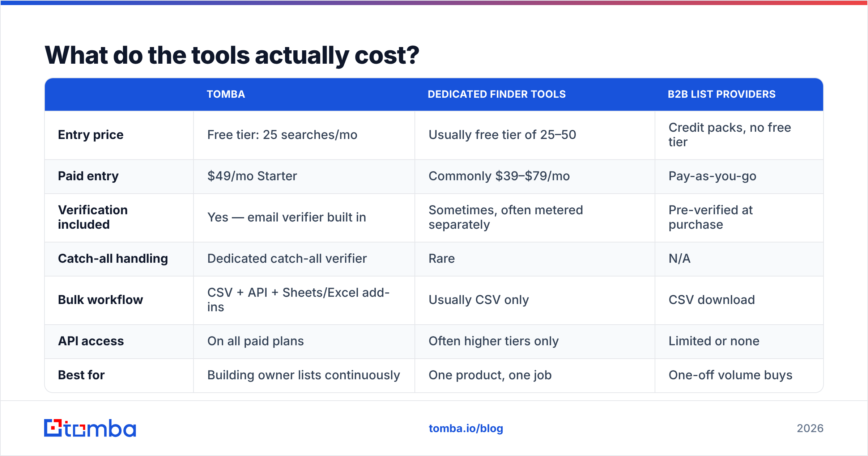Click the 'What do the tools actually cost?' heading
This screenshot has height=456, width=868.
click(x=232, y=55)
